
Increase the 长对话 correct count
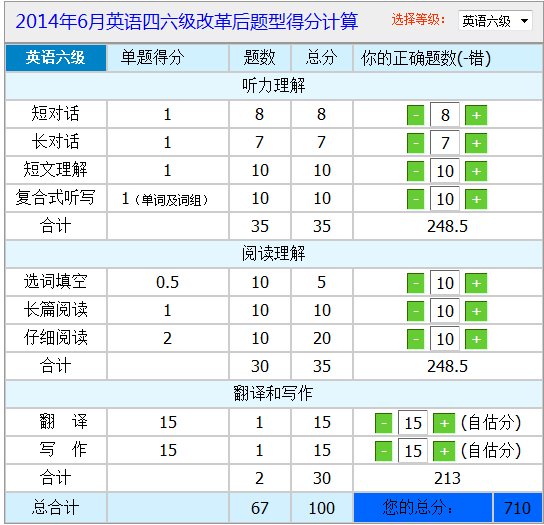pyautogui.click(x=476, y=143)
